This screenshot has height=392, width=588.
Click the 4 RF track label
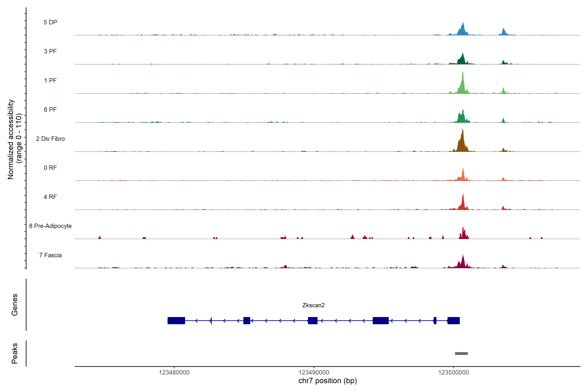50,197
